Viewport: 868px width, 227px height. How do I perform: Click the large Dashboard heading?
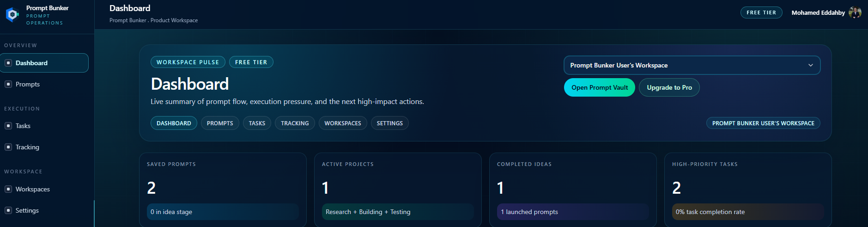[x=190, y=84]
